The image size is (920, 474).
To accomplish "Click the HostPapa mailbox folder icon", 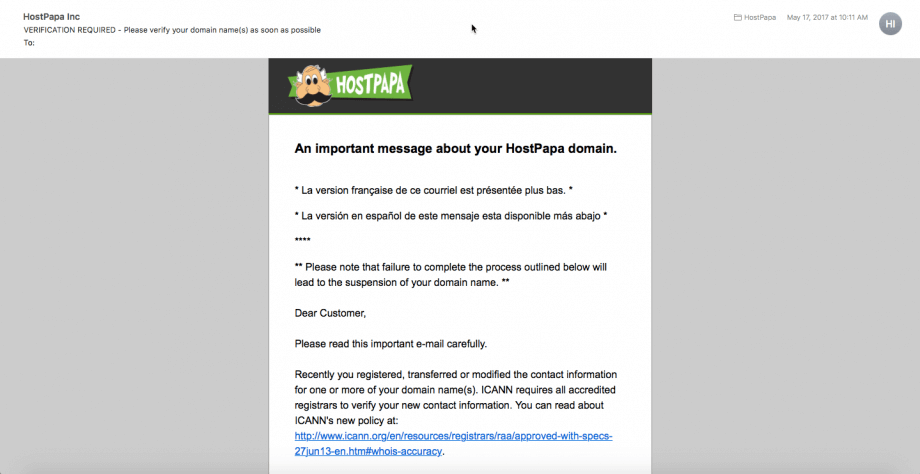I will coord(738,18).
